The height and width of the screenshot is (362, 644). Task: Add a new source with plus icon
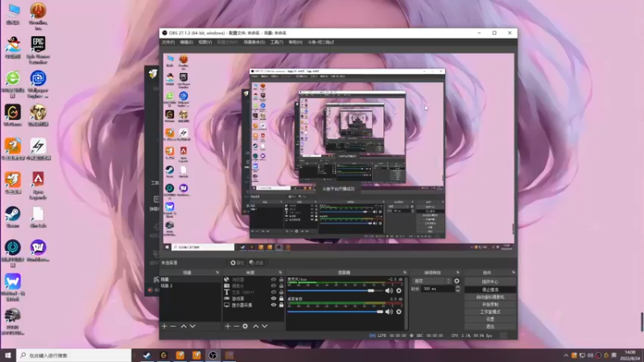(x=228, y=327)
